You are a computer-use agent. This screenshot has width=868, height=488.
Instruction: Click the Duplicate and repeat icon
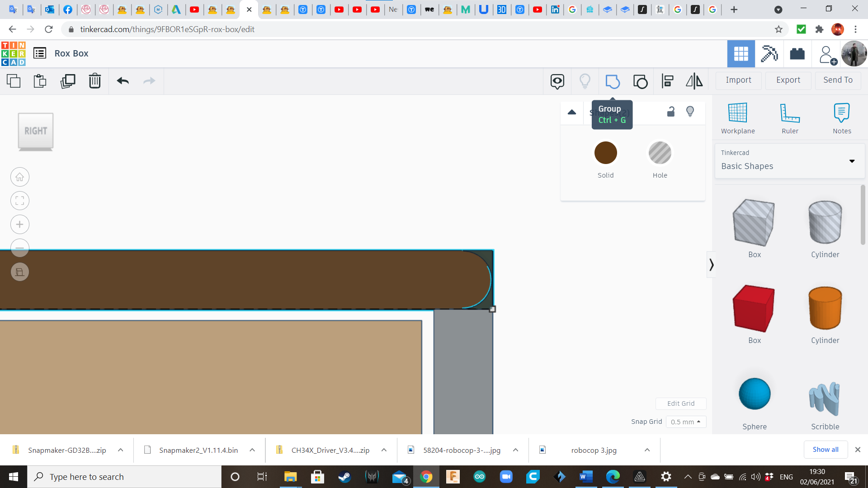point(68,81)
